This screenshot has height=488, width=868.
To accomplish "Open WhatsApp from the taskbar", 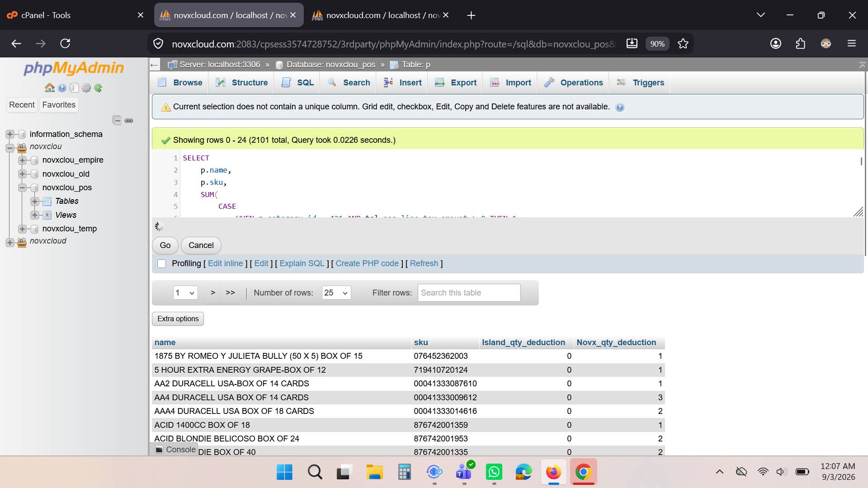I will pyautogui.click(x=494, y=472).
